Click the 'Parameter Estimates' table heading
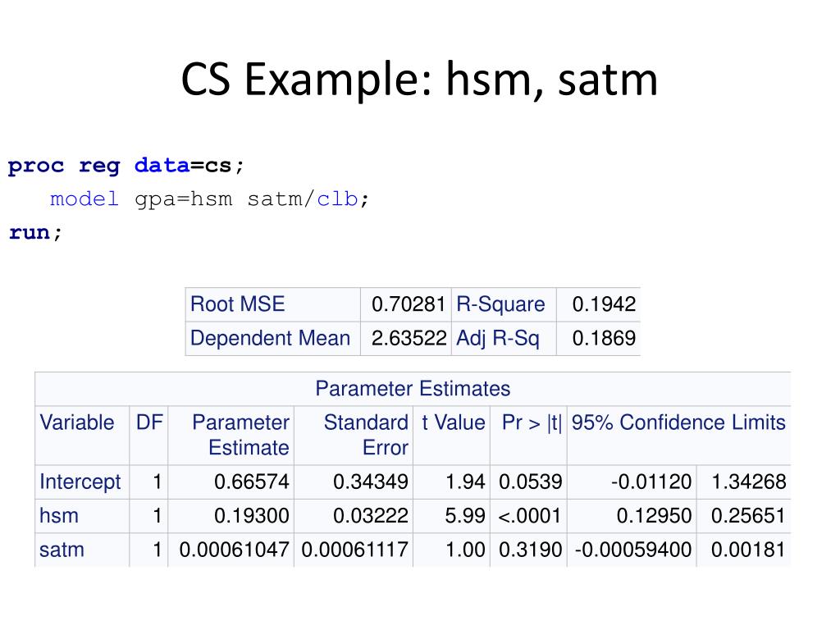This screenshot has width=840, height=630. tap(413, 389)
